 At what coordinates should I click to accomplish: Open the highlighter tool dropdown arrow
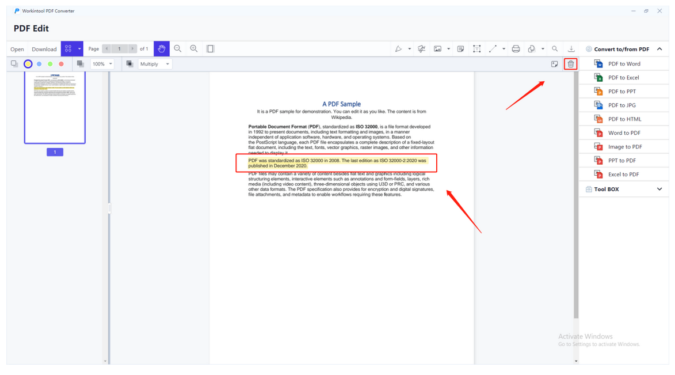click(x=409, y=49)
